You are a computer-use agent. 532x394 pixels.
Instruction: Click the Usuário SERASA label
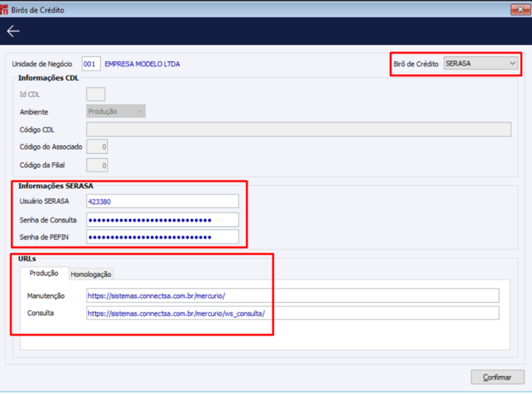click(44, 201)
